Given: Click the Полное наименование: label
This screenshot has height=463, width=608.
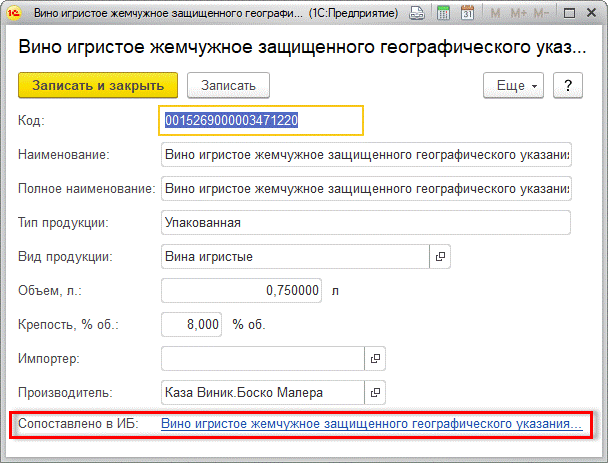Looking at the screenshot, I should point(86,188).
